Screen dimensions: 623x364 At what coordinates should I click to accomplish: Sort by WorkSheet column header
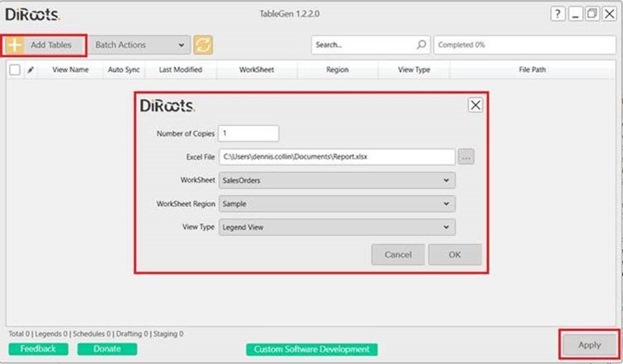256,70
